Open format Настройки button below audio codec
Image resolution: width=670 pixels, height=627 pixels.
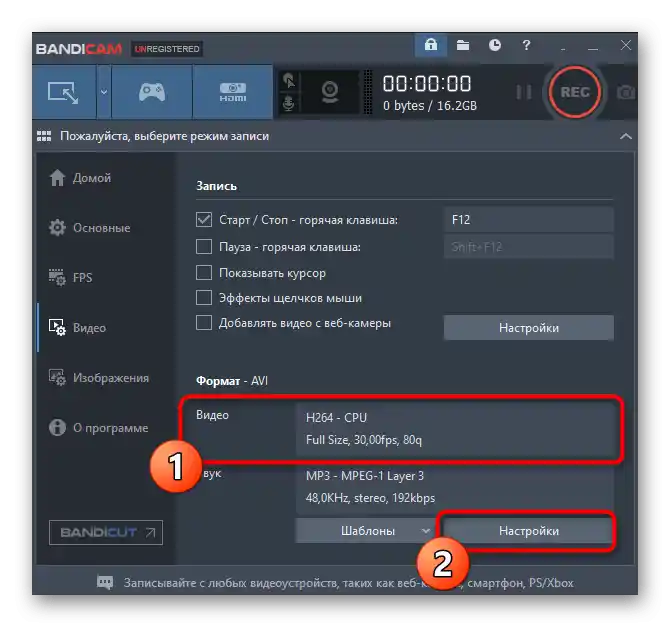(x=529, y=531)
